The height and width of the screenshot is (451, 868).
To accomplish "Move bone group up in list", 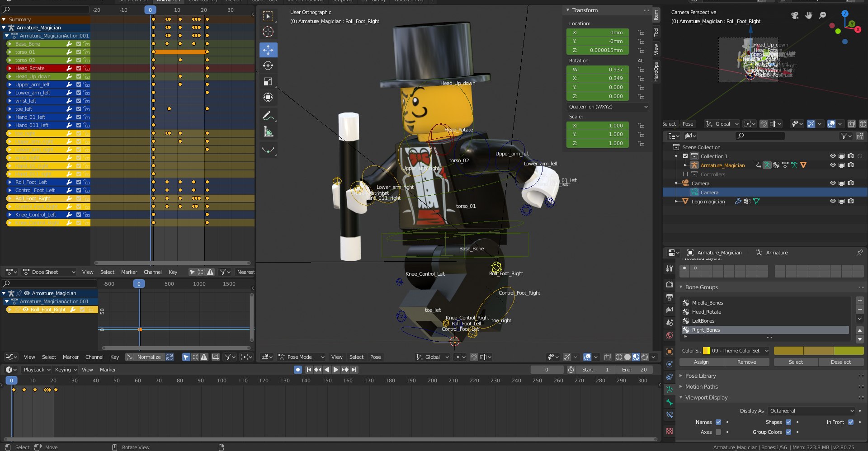I will [860, 330].
